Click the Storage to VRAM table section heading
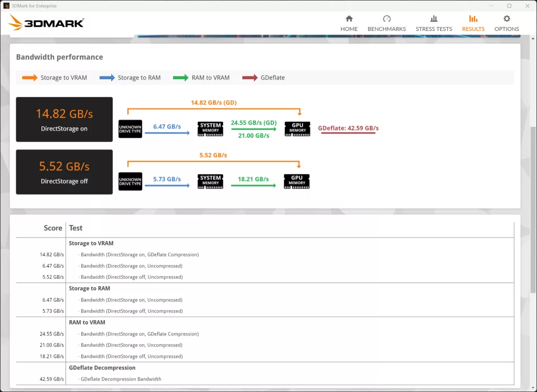 [91, 243]
